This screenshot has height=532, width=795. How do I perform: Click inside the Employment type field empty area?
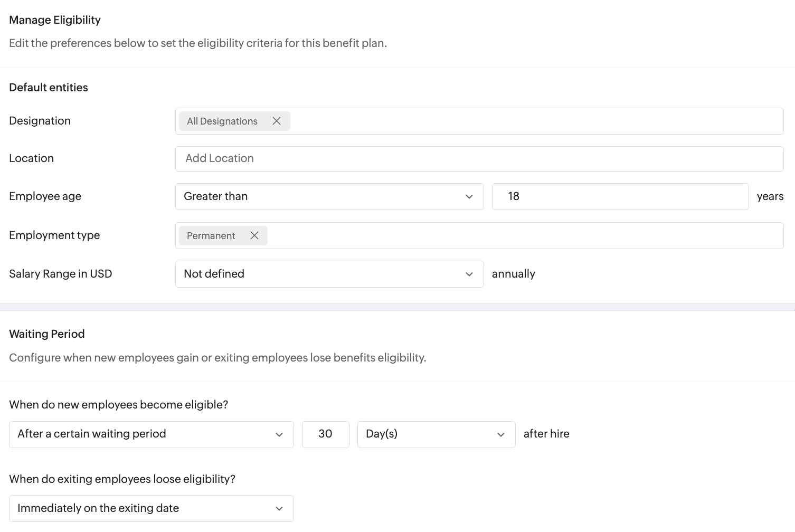[525, 235]
